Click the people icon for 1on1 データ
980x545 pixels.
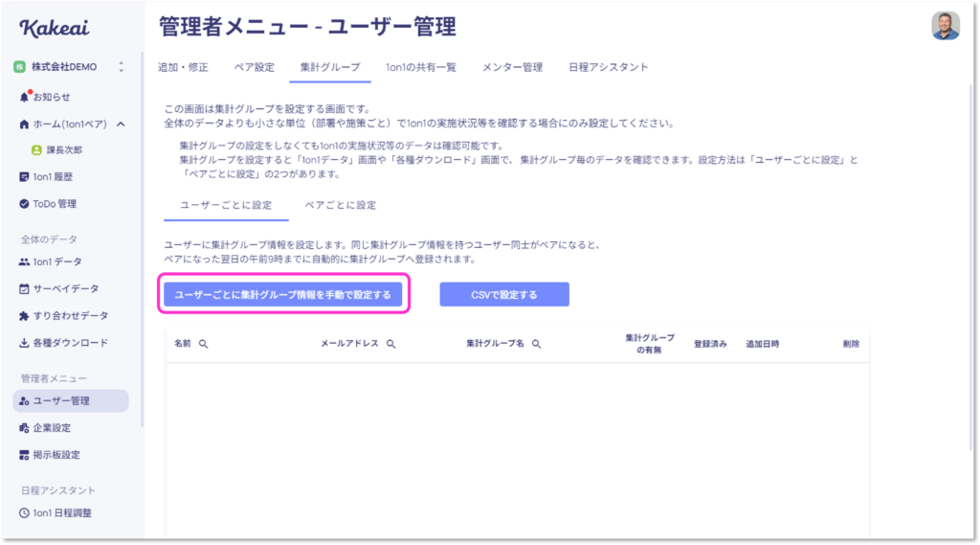(x=24, y=261)
